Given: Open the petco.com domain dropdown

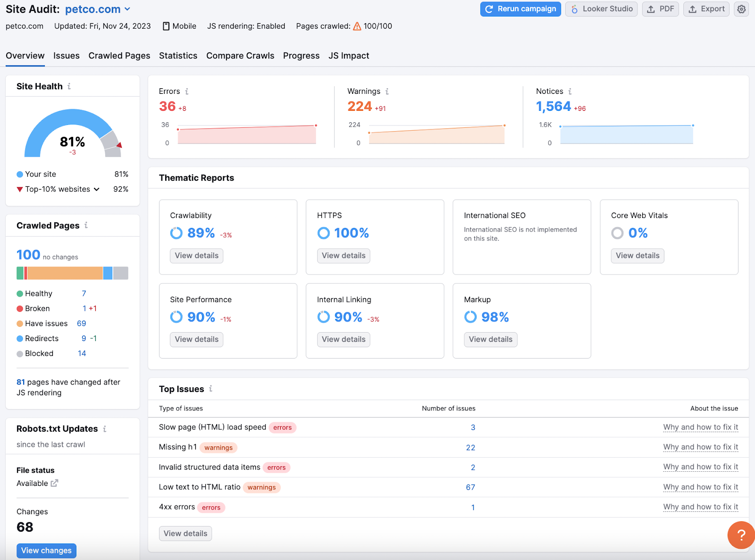Looking at the screenshot, I should pos(126,9).
